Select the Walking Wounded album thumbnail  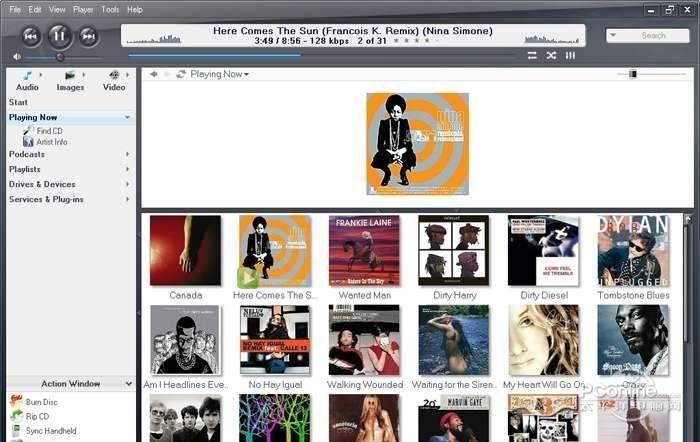point(364,340)
